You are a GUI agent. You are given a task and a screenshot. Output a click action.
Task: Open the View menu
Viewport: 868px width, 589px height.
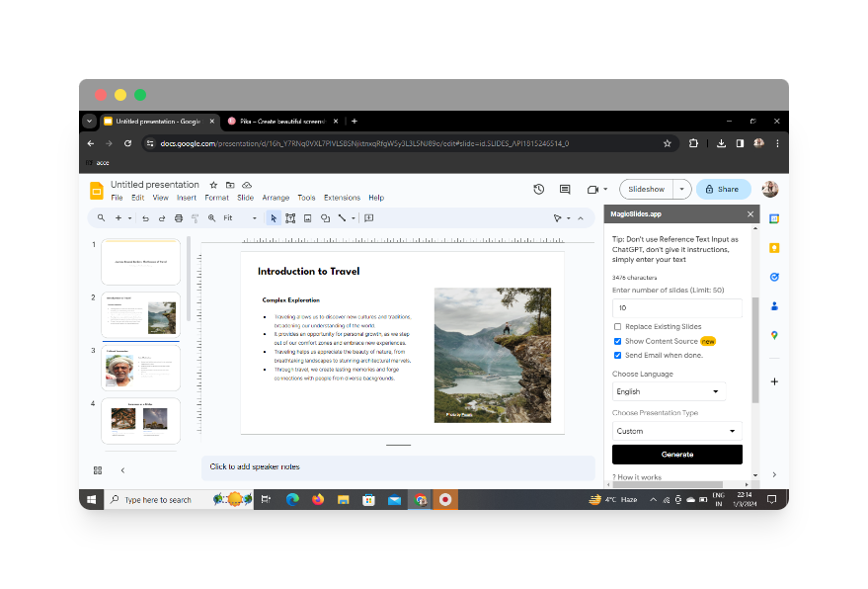(x=161, y=198)
